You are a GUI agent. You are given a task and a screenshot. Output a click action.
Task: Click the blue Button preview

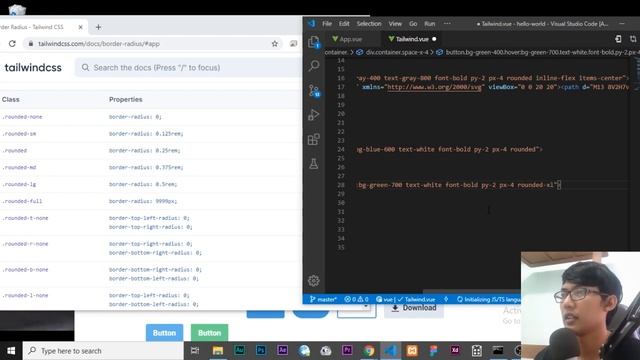(164, 333)
